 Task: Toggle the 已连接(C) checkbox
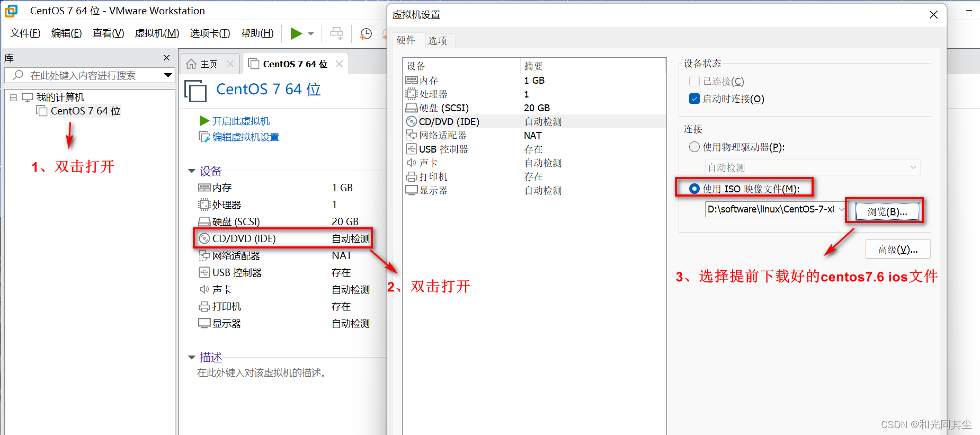pyautogui.click(x=694, y=81)
